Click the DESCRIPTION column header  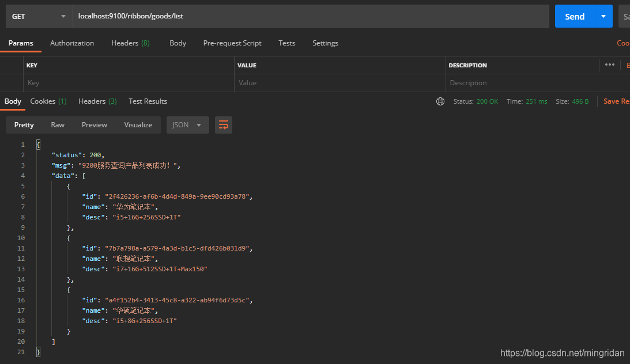(x=467, y=66)
